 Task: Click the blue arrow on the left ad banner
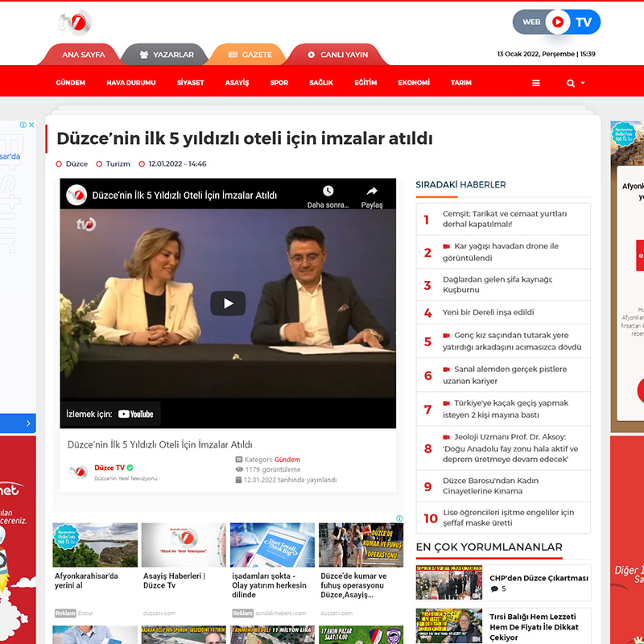28,423
